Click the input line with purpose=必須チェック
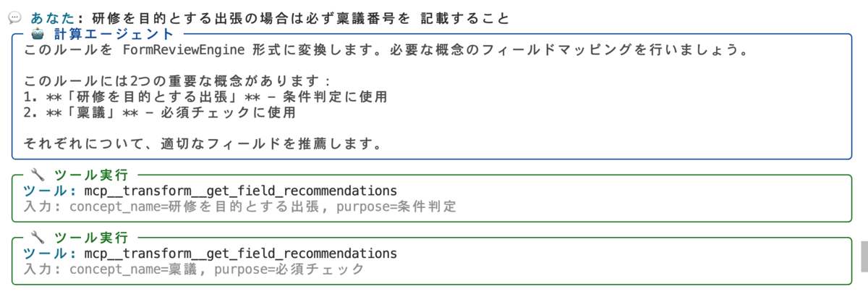The width and height of the screenshot is (868, 292). pyautogui.click(x=194, y=270)
